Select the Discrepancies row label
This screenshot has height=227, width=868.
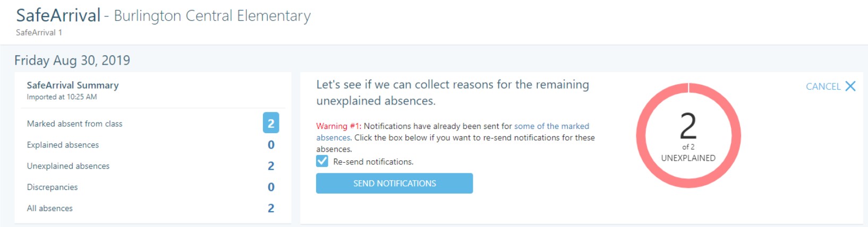[x=52, y=187]
